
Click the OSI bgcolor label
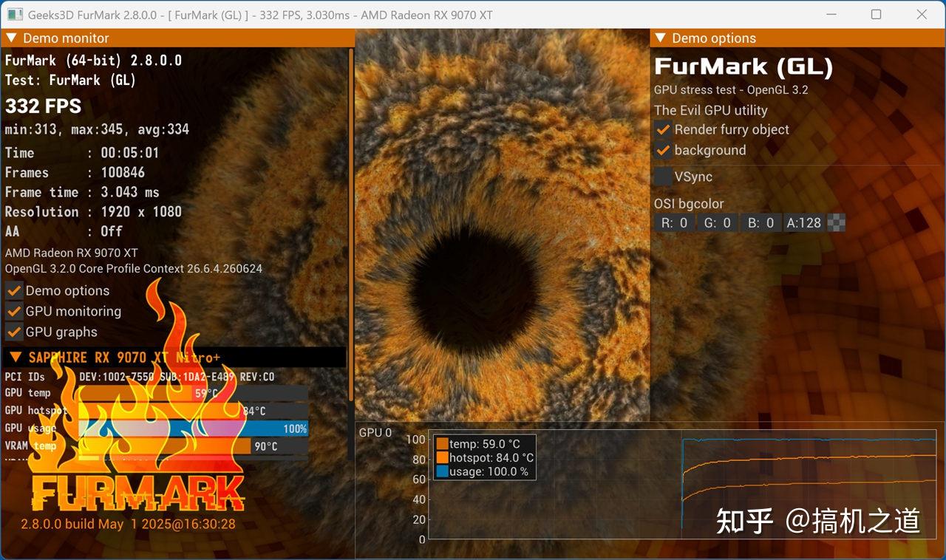689,204
